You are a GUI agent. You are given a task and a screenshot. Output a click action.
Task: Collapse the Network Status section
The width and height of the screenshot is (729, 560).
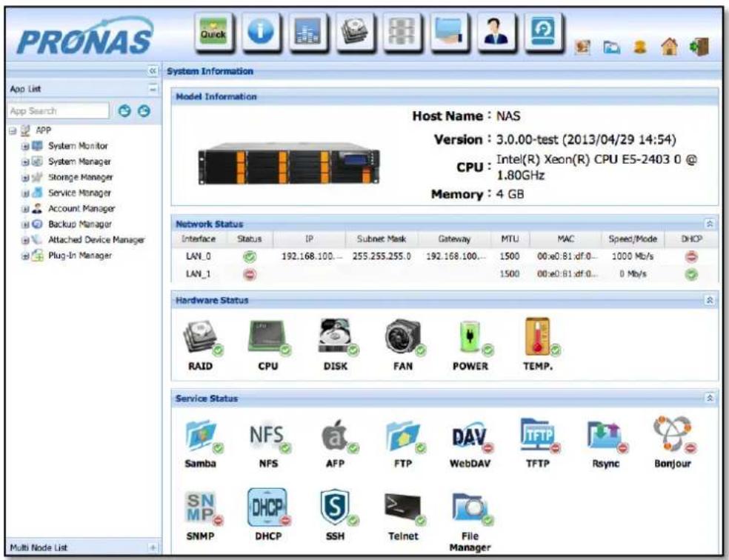(710, 224)
